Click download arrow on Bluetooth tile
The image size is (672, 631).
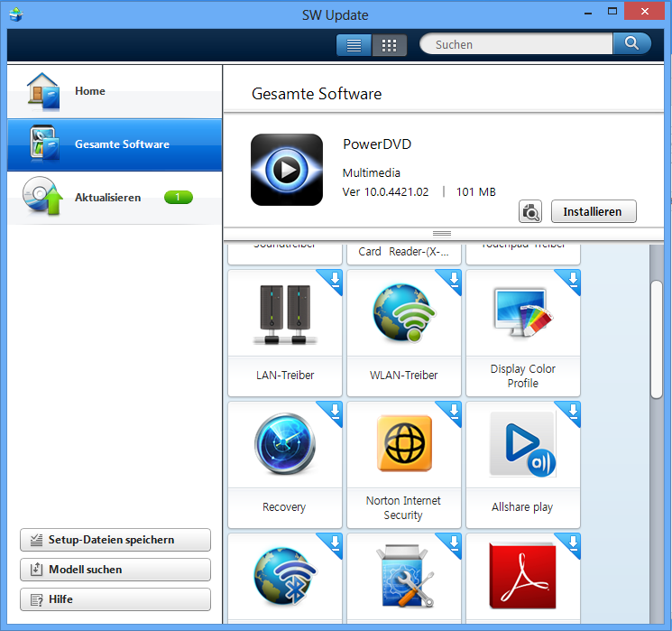pos(335,543)
